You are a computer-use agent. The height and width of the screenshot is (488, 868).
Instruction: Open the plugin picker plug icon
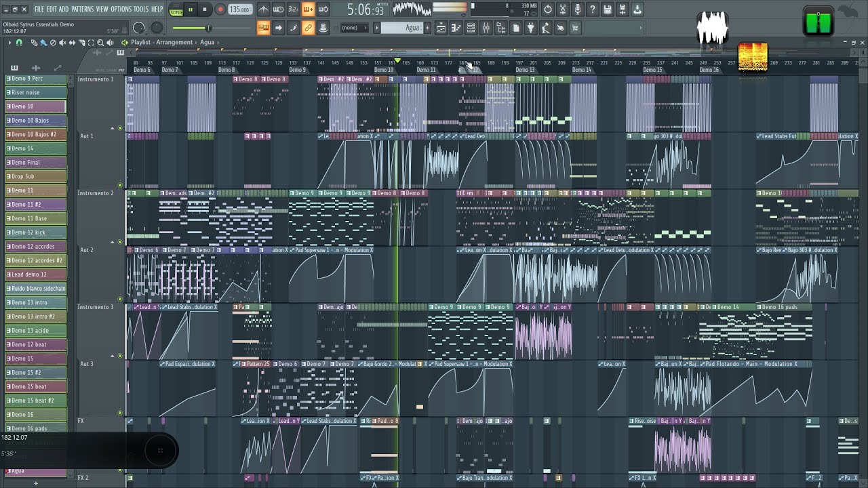pos(530,28)
